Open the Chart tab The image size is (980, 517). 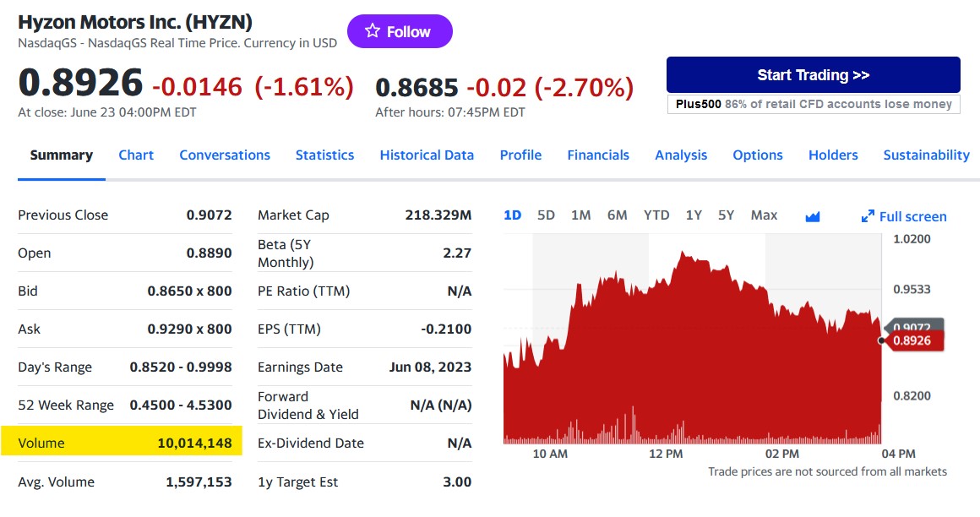pyautogui.click(x=136, y=155)
